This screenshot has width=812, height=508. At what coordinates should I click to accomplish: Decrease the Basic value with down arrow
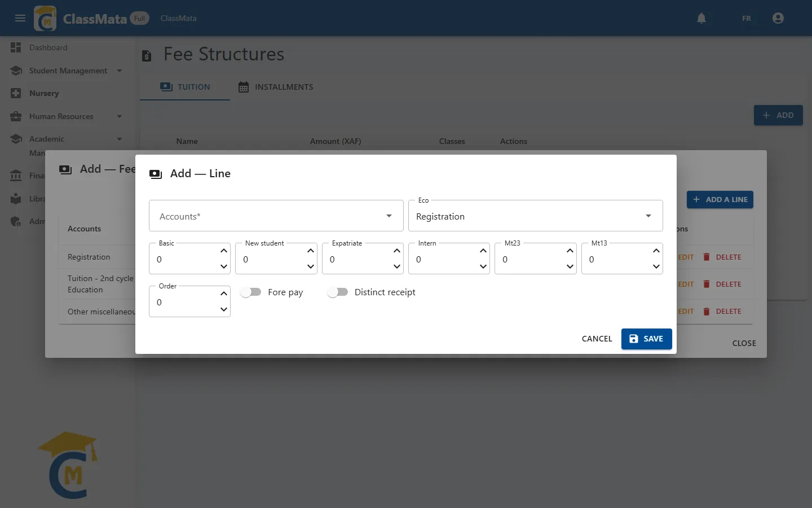pyautogui.click(x=224, y=266)
